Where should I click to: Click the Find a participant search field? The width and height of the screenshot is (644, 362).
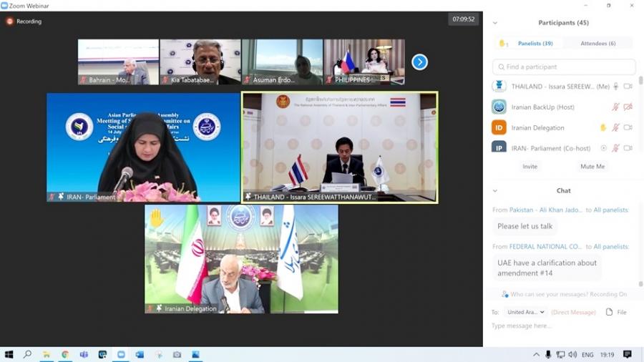[564, 67]
